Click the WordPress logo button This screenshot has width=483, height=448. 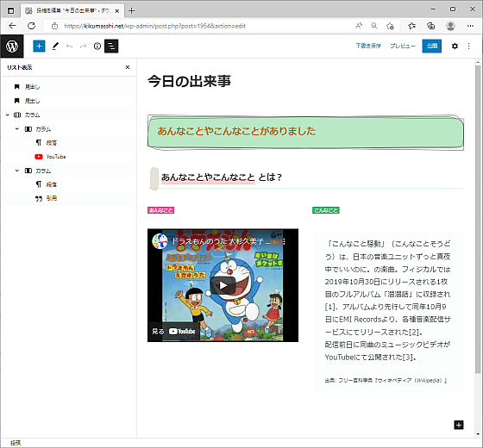[x=12, y=47]
